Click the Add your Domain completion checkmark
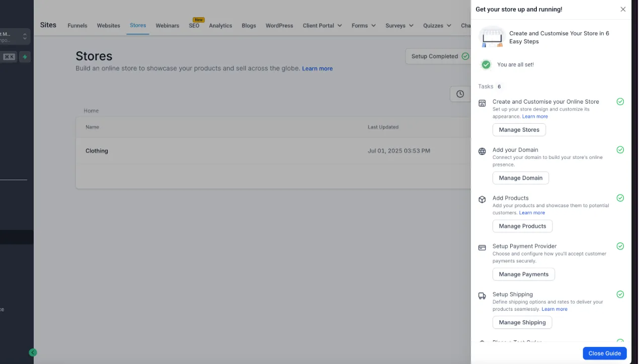 click(620, 150)
